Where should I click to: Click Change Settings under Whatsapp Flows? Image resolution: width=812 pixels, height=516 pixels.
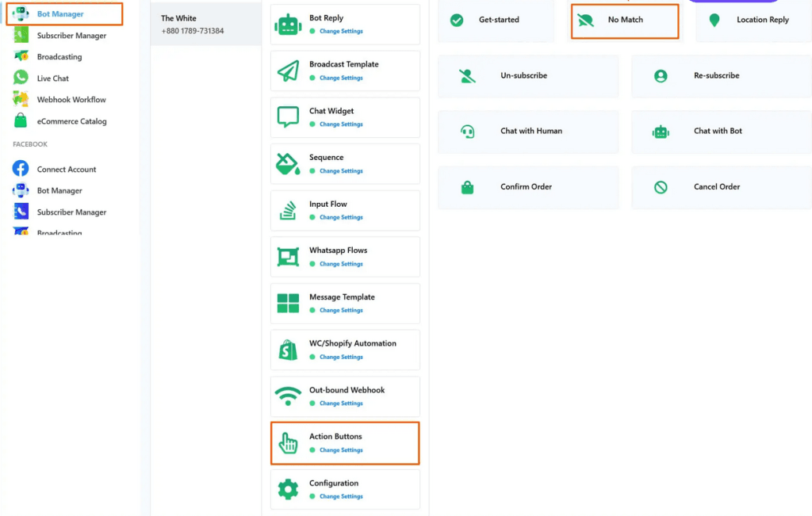point(341,264)
